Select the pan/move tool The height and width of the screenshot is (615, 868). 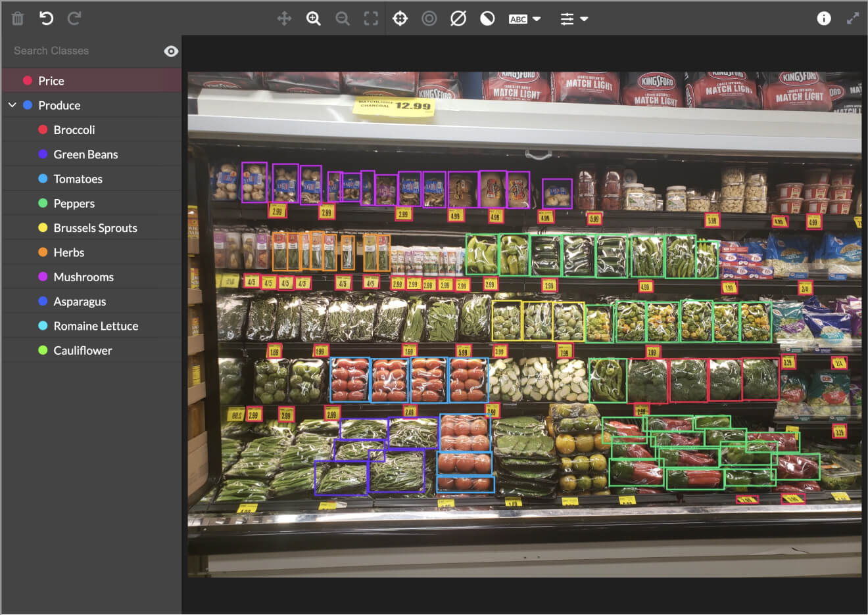284,18
